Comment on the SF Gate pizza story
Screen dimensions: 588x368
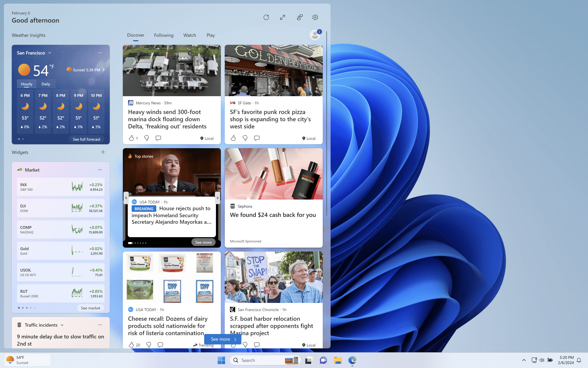(x=257, y=138)
